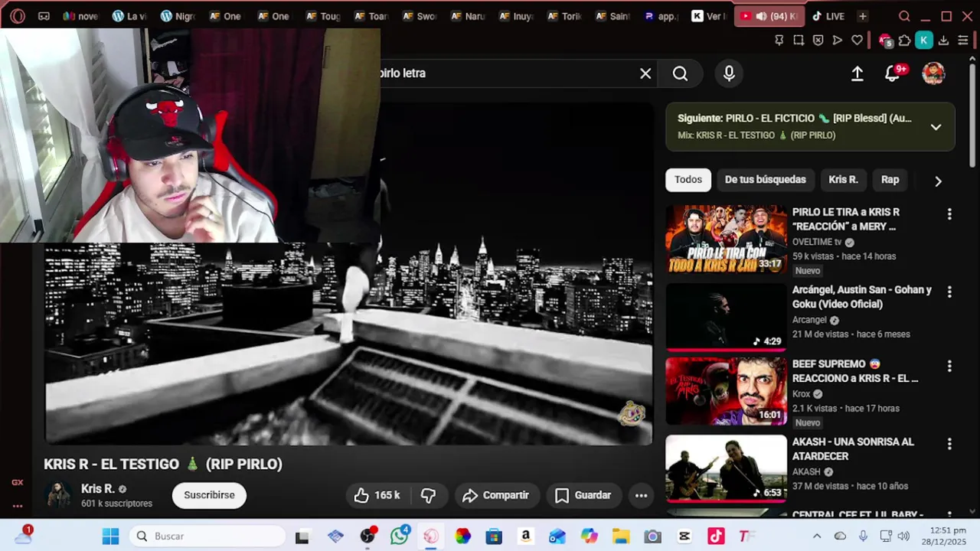The image size is (980, 551).
Task: Open the YouTube upload/create icon
Action: click(857, 73)
